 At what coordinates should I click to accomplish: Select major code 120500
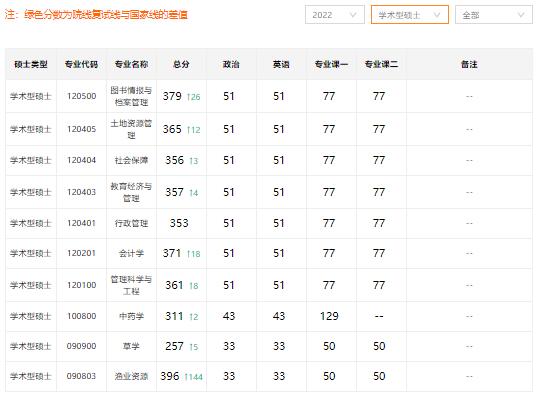(81, 96)
